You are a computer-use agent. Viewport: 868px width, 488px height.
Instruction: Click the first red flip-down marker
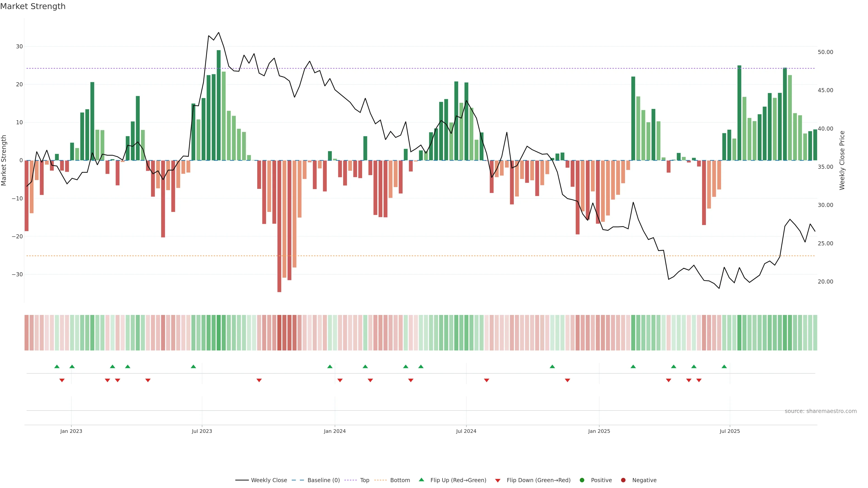[x=62, y=380]
